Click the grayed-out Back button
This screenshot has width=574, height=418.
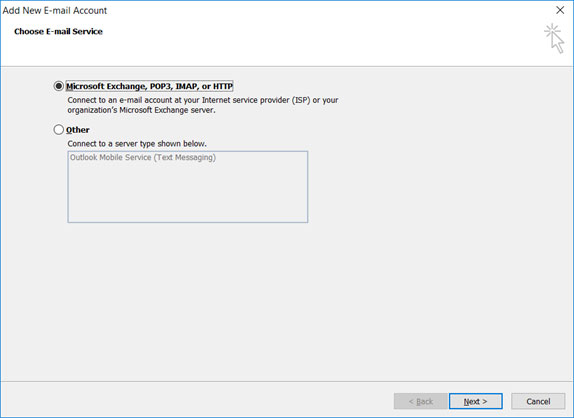coord(421,401)
